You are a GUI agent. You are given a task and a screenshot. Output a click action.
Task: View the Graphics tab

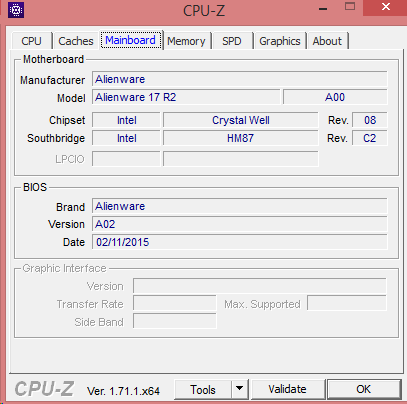pyautogui.click(x=280, y=41)
